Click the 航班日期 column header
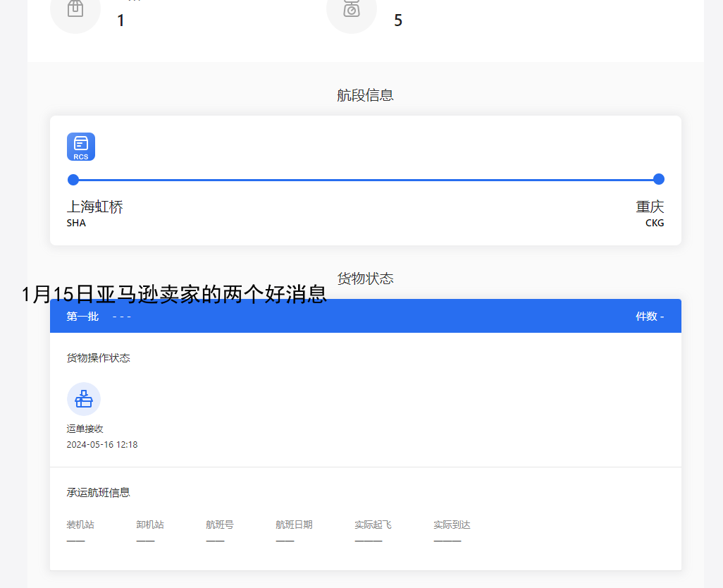This screenshot has width=723, height=588. click(x=294, y=525)
